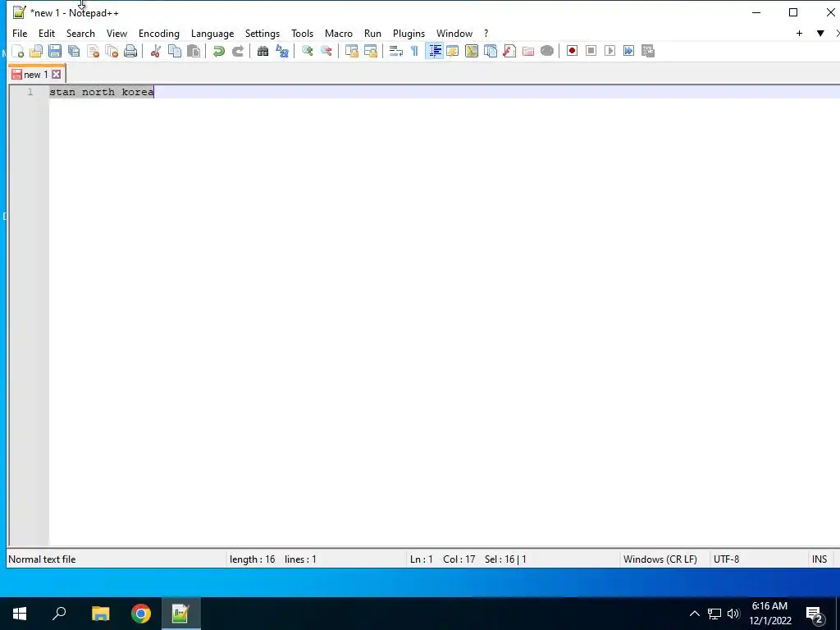Show hidden system tray icons chevron
The width and height of the screenshot is (840, 630).
(694, 614)
